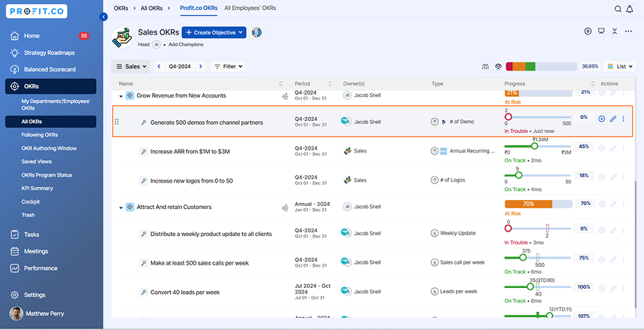Click Add Champions link
The height and width of the screenshot is (330, 644).
pos(186,45)
